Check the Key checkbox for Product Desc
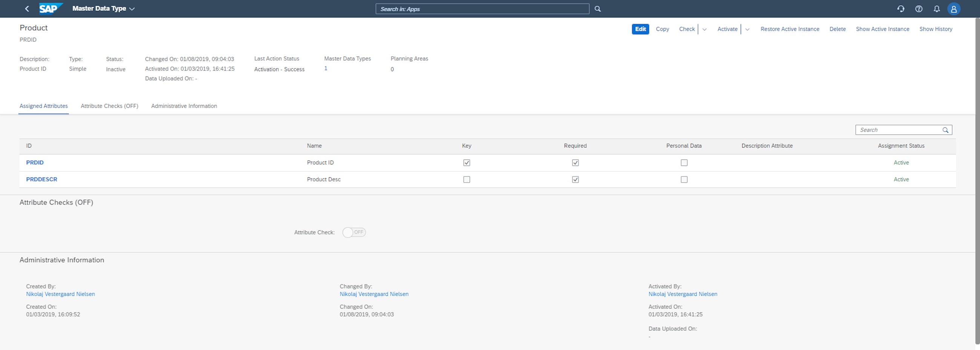Viewport: 980px width, 350px height. click(x=467, y=180)
